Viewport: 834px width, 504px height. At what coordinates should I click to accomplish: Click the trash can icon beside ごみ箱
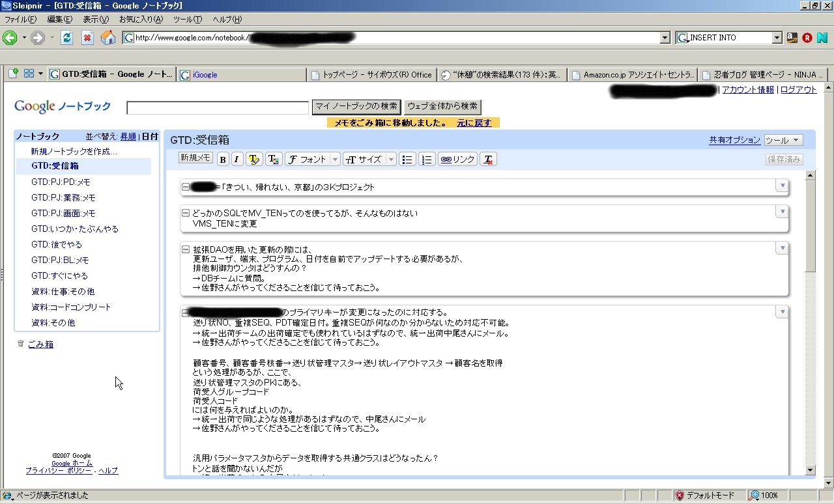(20, 344)
